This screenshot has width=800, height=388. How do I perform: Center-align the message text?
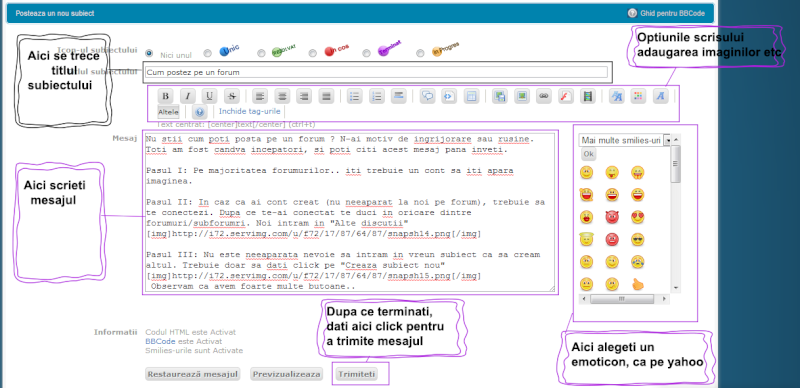[282, 96]
